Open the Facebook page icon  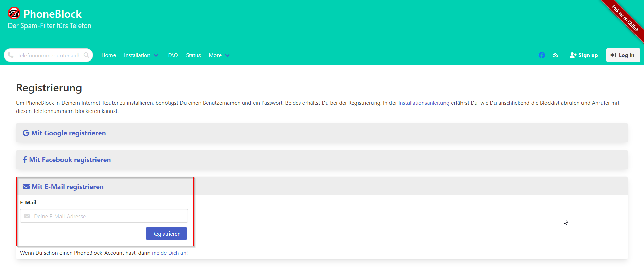click(x=542, y=55)
